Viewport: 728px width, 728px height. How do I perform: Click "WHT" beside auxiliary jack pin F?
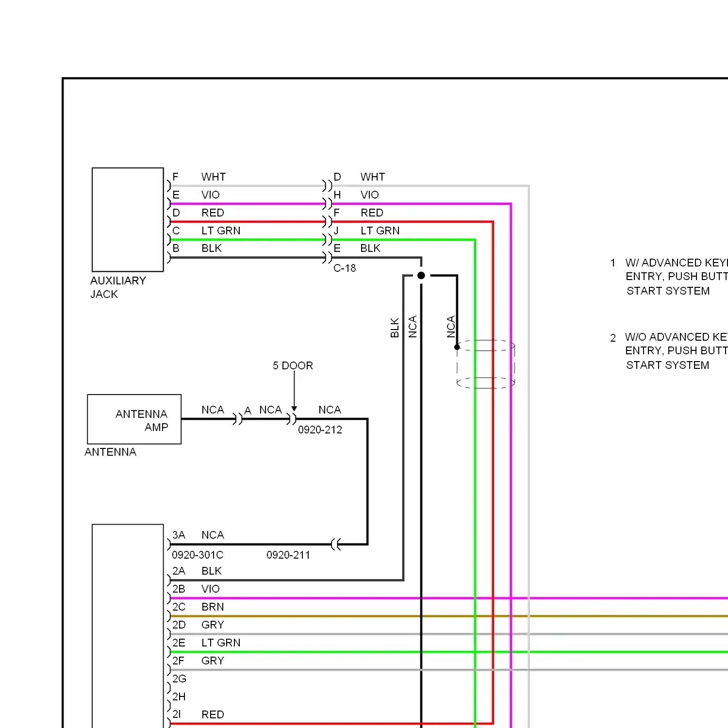point(214,177)
